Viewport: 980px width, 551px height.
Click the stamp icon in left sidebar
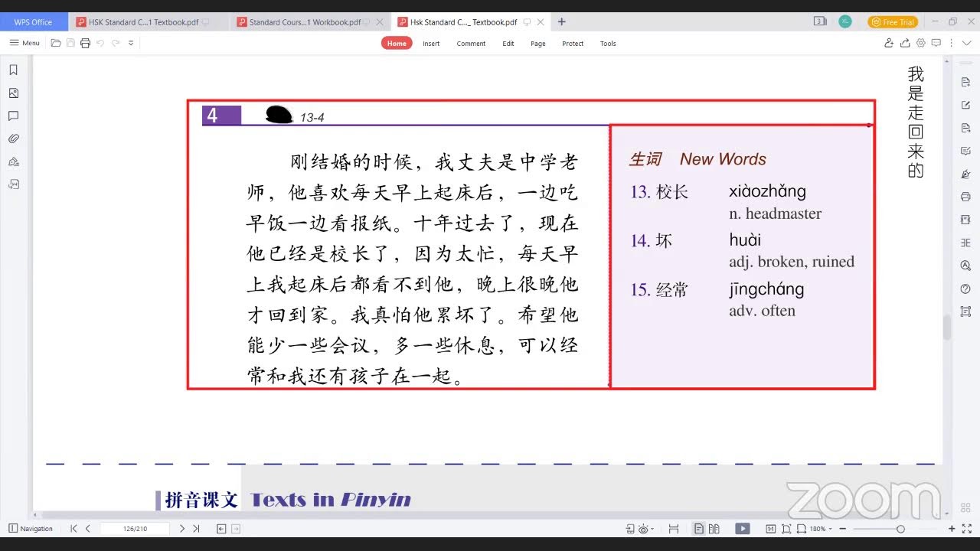[x=13, y=161]
